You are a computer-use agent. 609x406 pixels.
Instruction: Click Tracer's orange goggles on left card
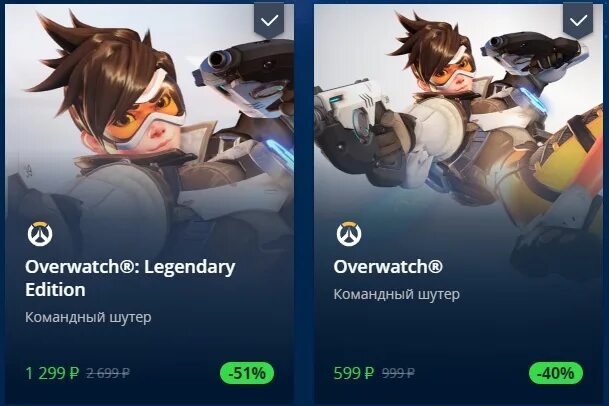pos(144,115)
